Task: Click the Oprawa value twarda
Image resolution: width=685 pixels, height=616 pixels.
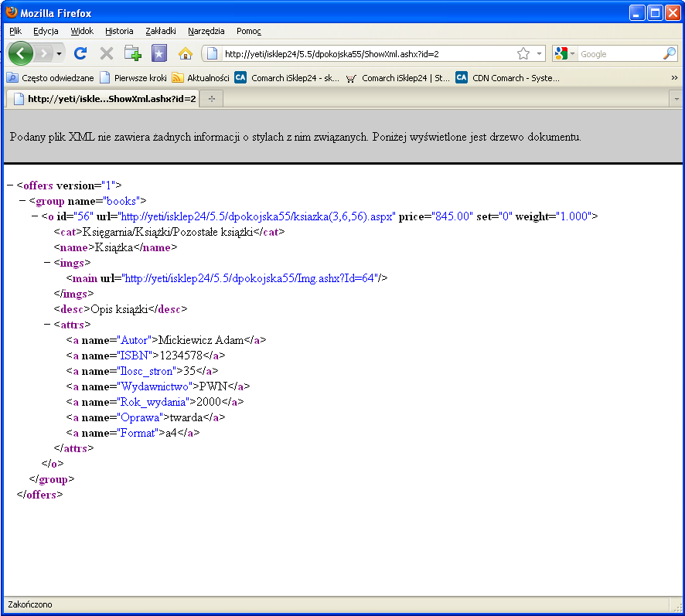Action: click(x=186, y=417)
